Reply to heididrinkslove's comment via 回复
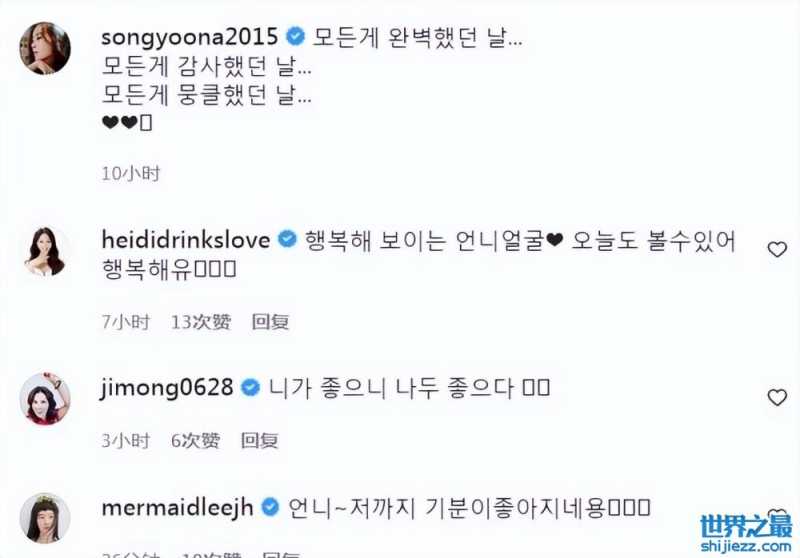This screenshot has height=558, width=800. 270,322
